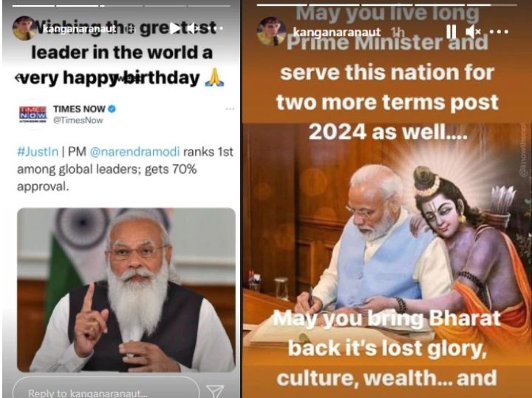
Task: Click the back arrow on left story
Action: tap(18, 78)
